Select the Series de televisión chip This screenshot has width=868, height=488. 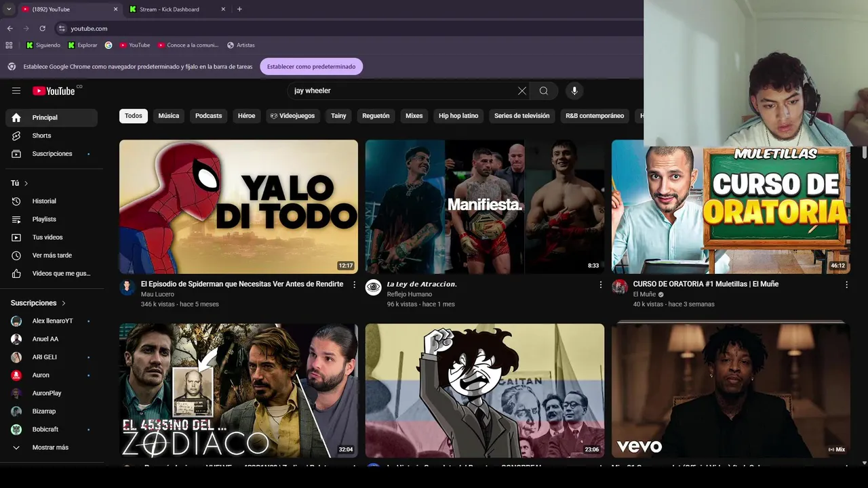click(522, 116)
